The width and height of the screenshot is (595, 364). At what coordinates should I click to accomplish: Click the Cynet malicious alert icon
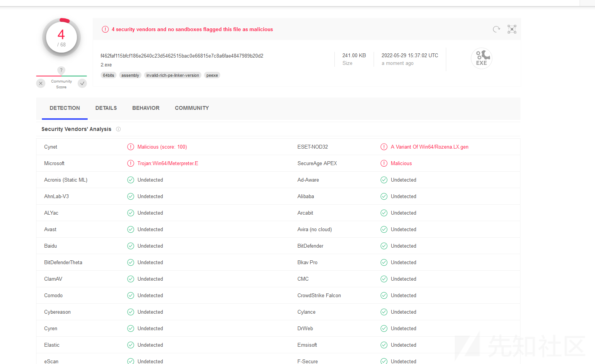131,147
